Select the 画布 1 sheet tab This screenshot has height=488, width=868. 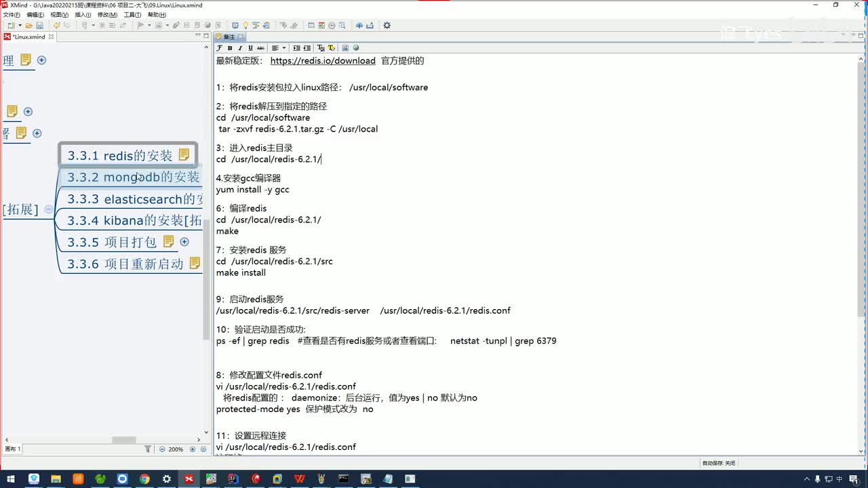[x=13, y=449]
